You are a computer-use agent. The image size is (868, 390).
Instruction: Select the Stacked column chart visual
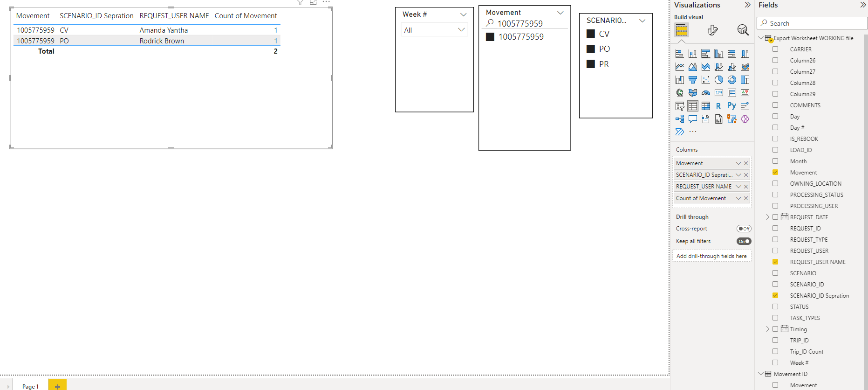tap(693, 54)
